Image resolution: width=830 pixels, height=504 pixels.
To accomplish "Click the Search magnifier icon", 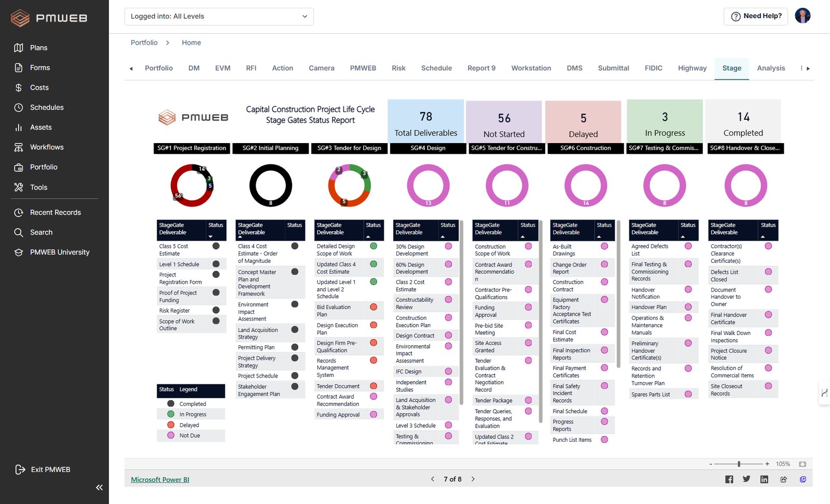I will (19, 232).
